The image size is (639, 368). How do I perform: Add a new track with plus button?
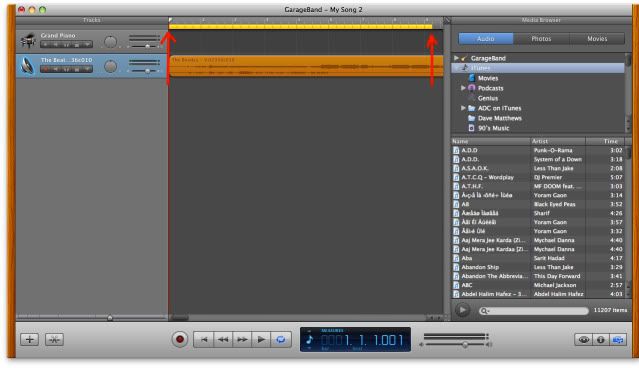[30, 339]
